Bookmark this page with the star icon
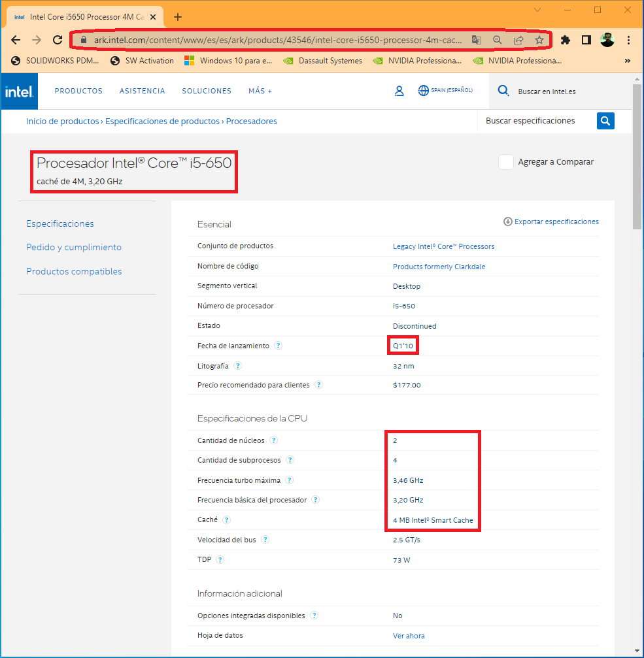The width and height of the screenshot is (644, 658). click(x=539, y=40)
